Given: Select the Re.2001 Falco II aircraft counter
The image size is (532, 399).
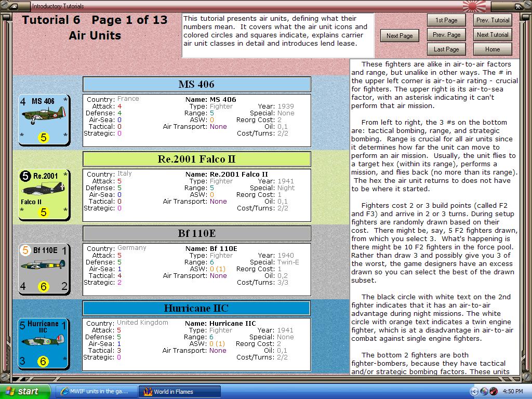Looking at the screenshot, I should click(x=44, y=195).
